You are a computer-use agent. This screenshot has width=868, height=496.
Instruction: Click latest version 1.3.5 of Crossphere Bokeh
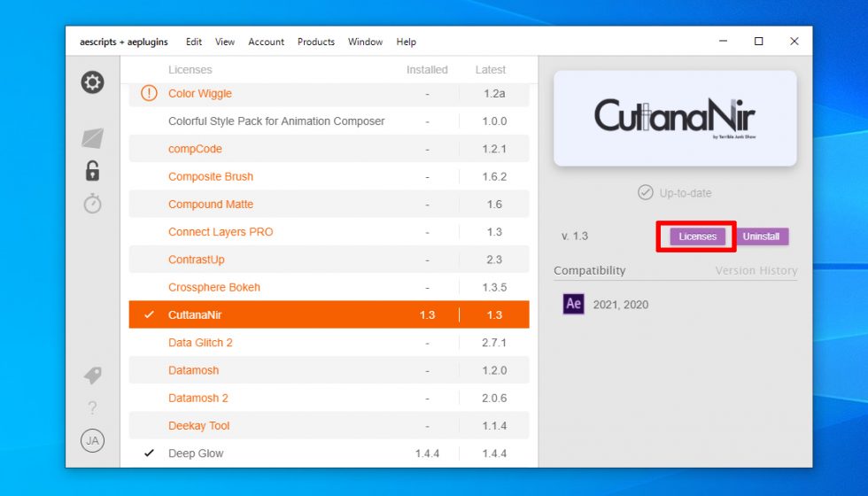click(494, 287)
